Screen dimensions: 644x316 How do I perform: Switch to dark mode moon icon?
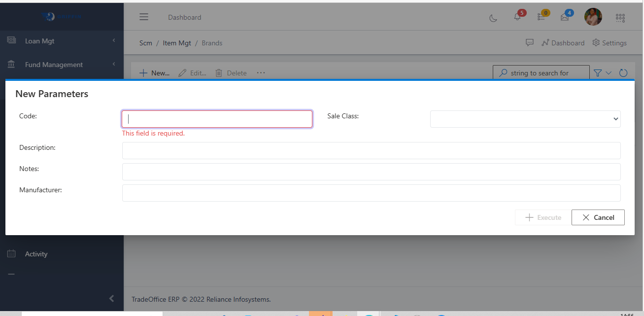[493, 18]
